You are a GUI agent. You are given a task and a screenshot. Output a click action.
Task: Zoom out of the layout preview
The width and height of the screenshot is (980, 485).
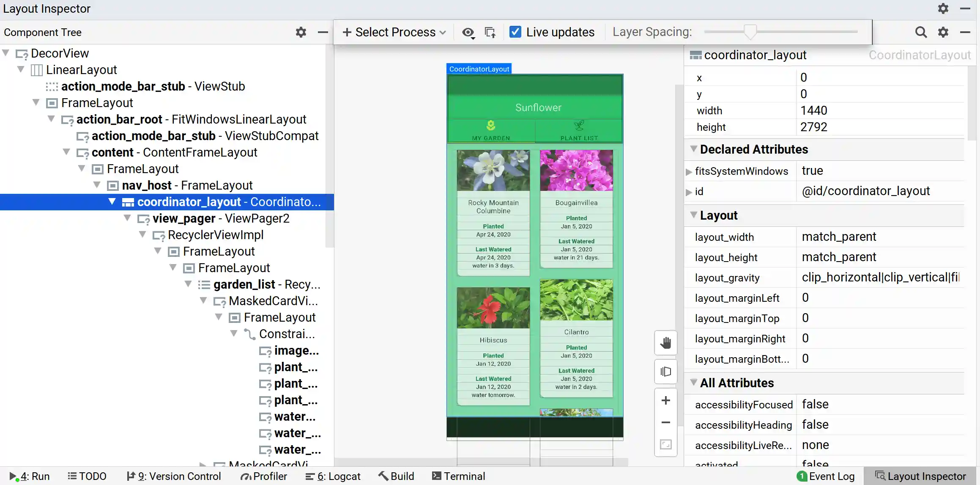pos(665,422)
